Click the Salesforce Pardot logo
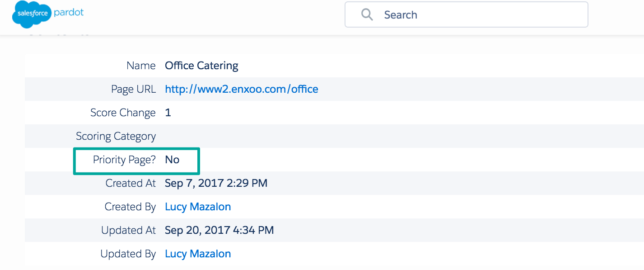The image size is (644, 270). [x=48, y=14]
